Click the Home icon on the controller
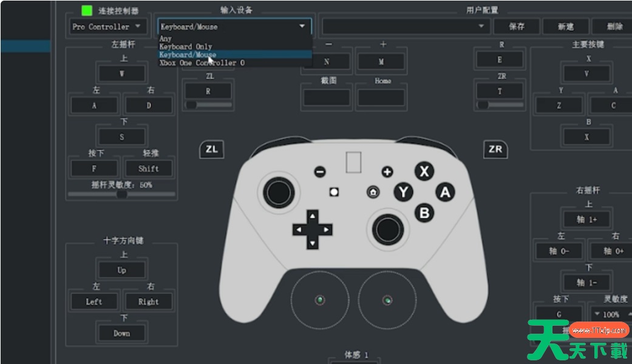The image size is (632, 364). pos(373,192)
